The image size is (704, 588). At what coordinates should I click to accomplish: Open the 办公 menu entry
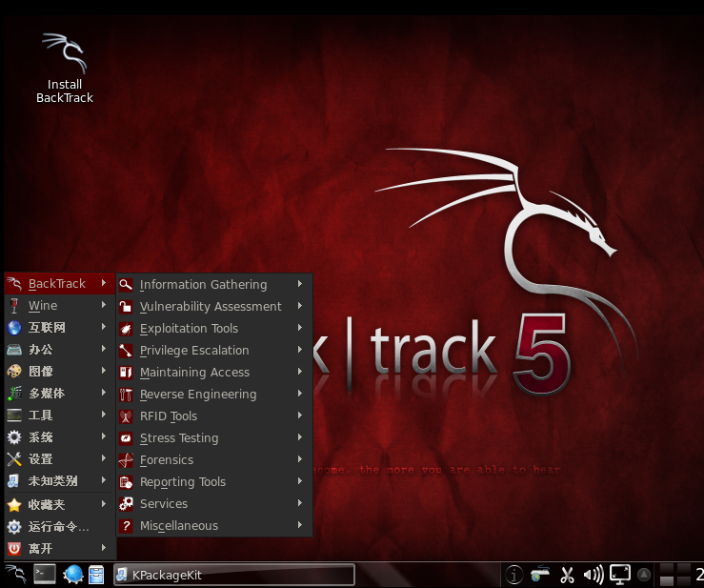[60, 350]
